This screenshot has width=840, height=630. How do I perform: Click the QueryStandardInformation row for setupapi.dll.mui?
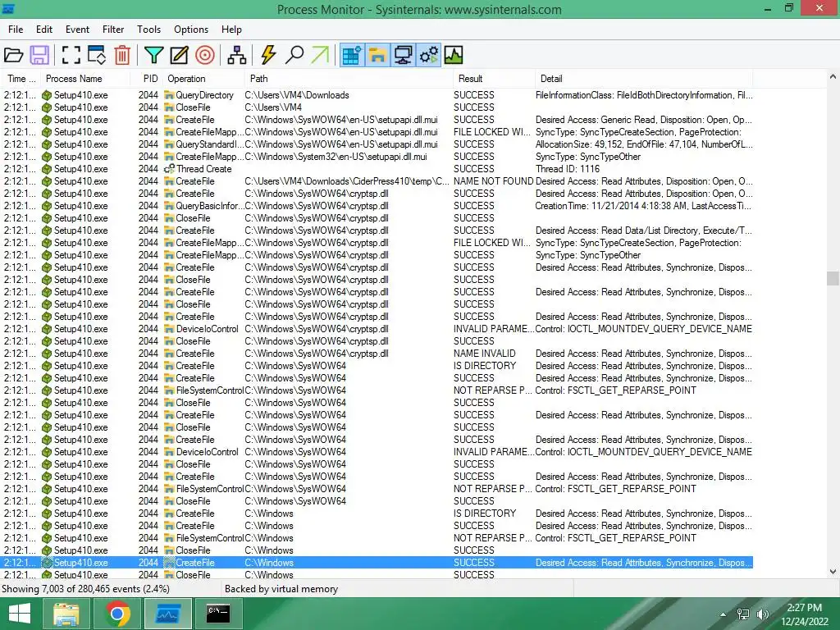click(377, 144)
